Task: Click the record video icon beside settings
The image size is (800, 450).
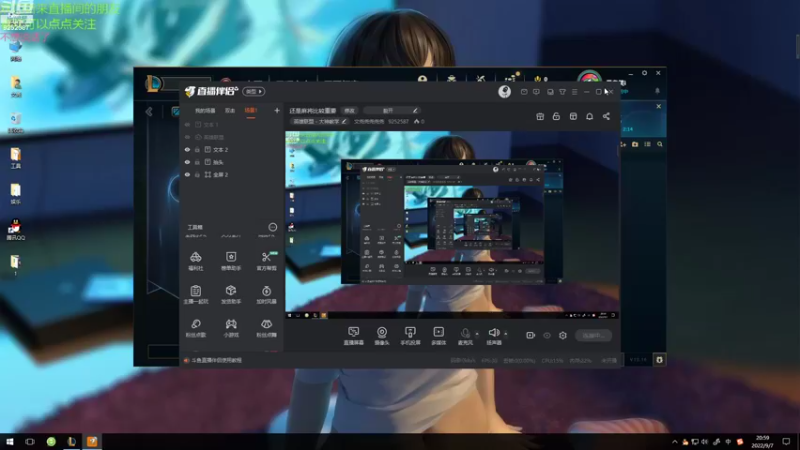Action: [x=530, y=335]
